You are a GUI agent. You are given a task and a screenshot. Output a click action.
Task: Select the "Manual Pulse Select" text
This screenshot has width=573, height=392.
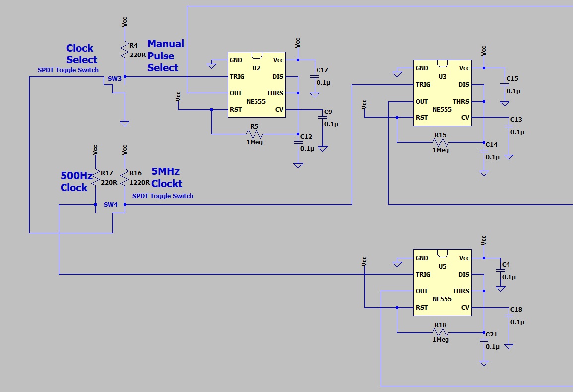click(165, 56)
